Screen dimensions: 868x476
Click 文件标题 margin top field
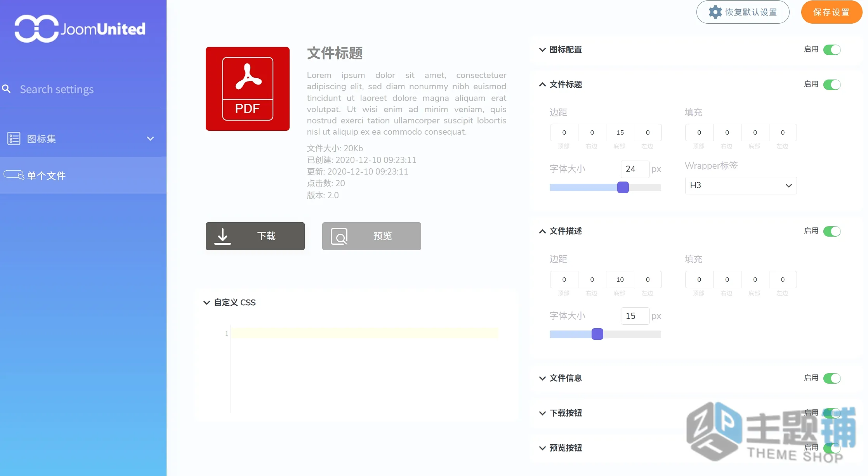[x=564, y=133]
